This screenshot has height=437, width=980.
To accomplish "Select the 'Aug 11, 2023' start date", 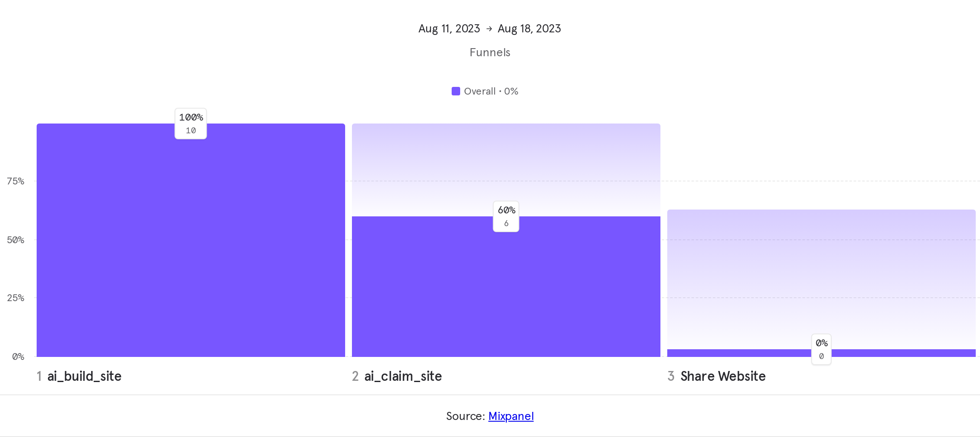I will [x=449, y=29].
